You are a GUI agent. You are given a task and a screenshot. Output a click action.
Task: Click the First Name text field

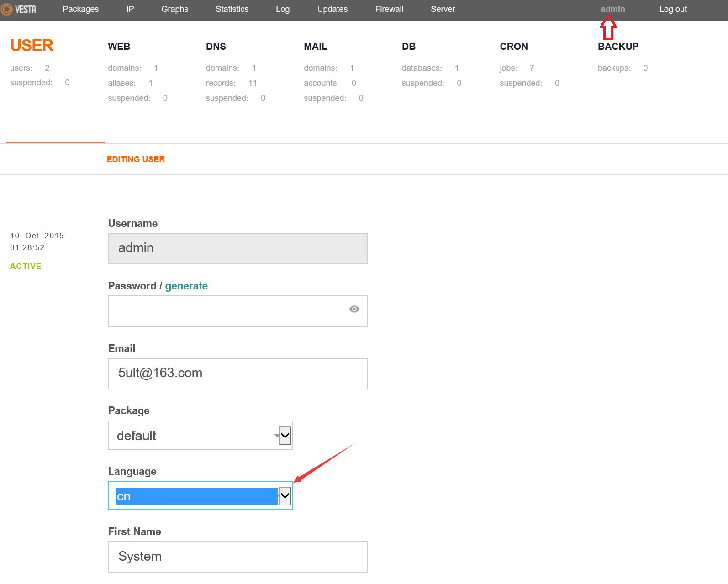(237, 557)
